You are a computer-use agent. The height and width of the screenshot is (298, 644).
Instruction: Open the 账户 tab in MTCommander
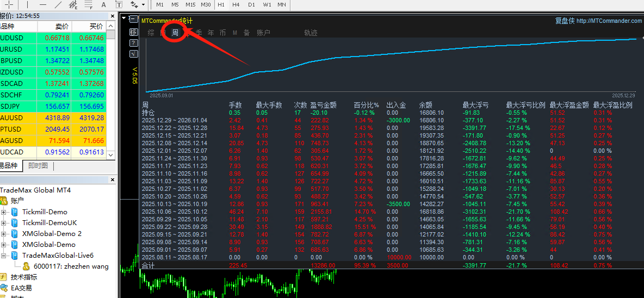[264, 33]
